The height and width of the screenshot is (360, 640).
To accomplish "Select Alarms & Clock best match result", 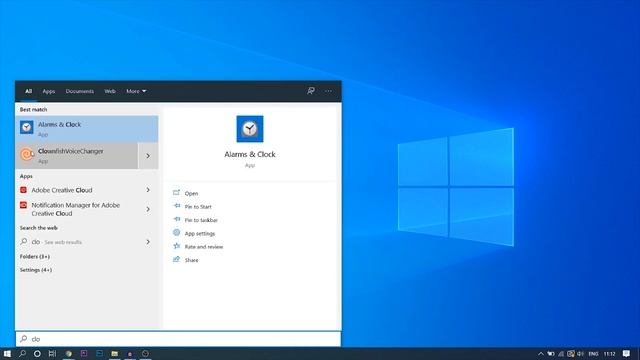I will 87,129.
